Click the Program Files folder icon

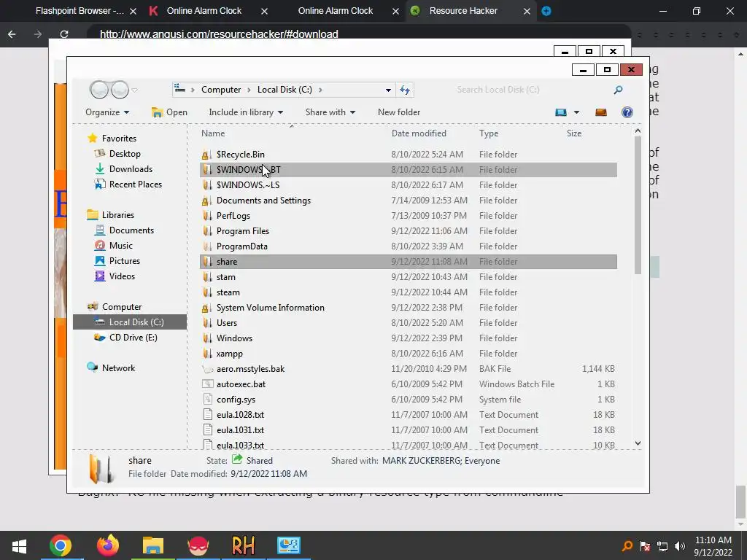click(206, 231)
